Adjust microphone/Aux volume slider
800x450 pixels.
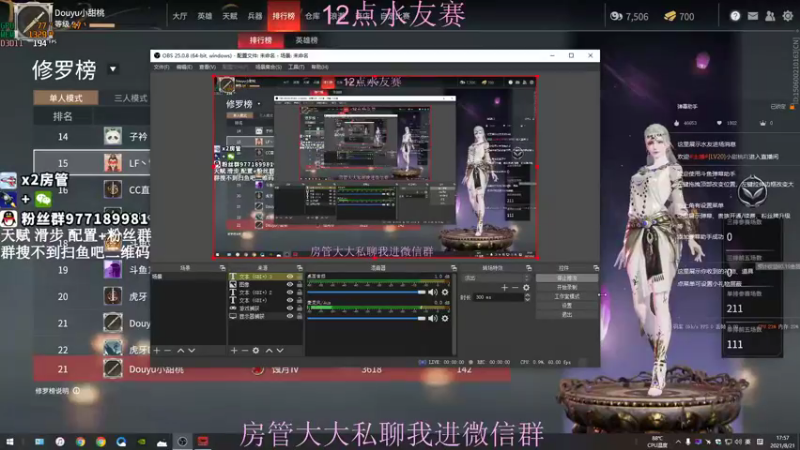click(366, 318)
